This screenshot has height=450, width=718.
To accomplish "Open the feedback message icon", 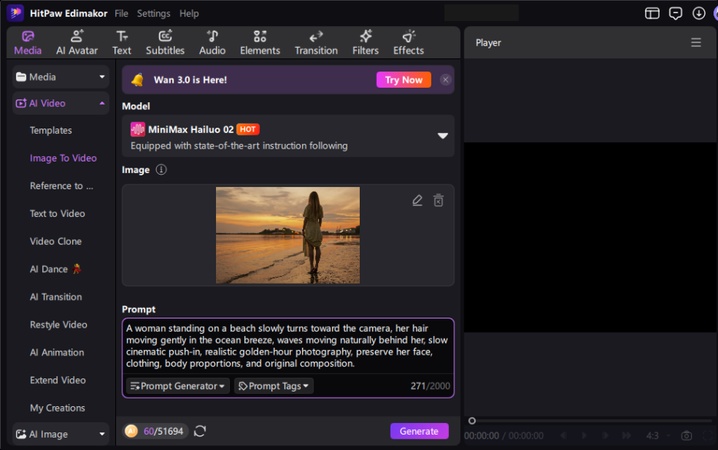I will [675, 13].
